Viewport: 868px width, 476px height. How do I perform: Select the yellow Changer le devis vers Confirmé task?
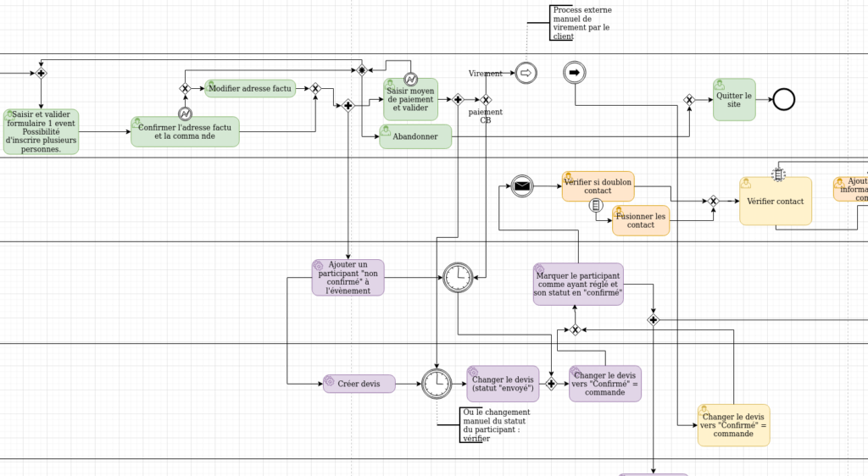coord(733,425)
